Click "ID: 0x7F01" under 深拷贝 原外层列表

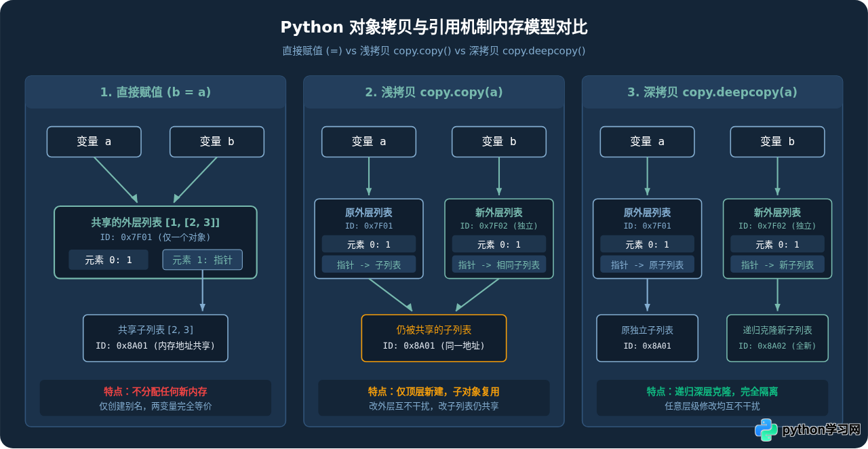(x=647, y=226)
